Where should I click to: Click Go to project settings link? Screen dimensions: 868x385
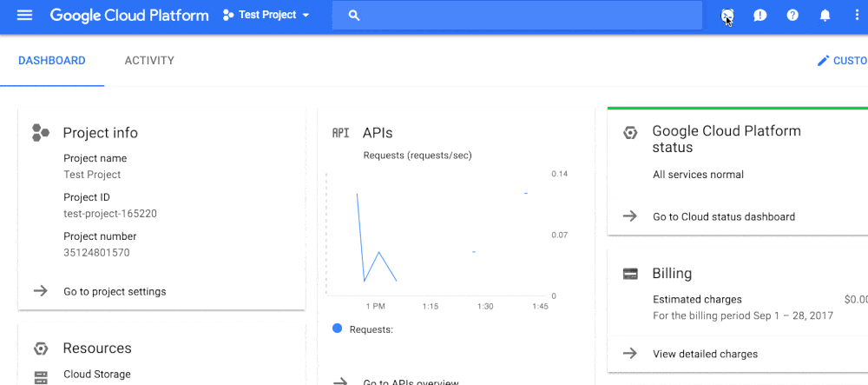(x=115, y=291)
